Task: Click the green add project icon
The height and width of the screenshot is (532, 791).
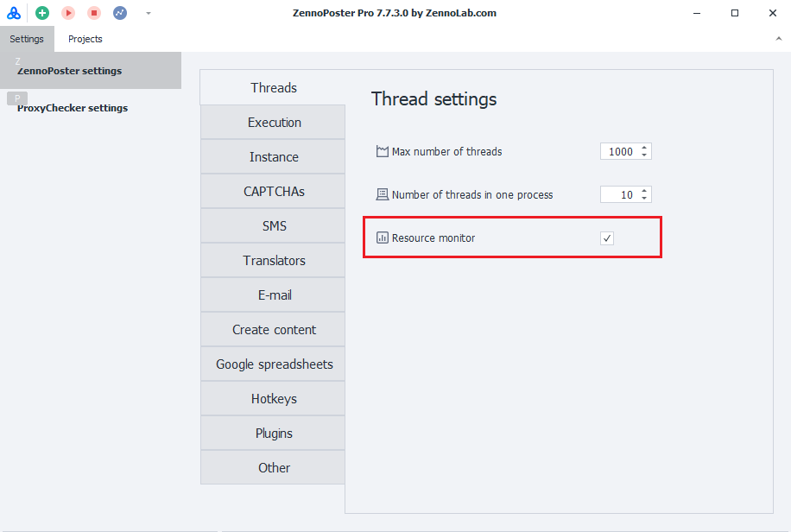Action: [42, 13]
